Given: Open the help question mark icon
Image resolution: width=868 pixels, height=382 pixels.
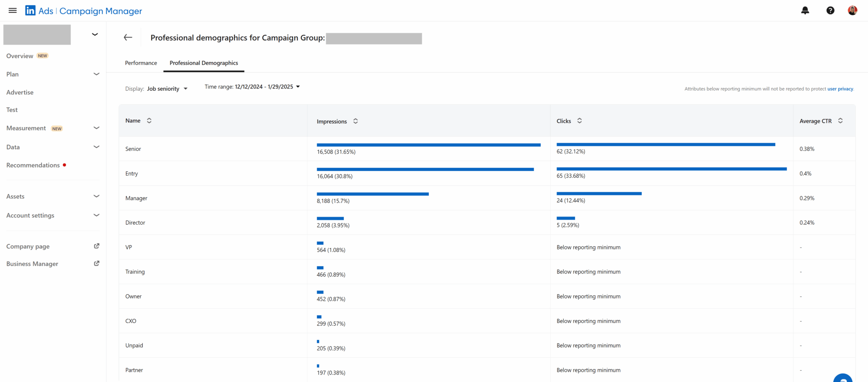Looking at the screenshot, I should [830, 11].
